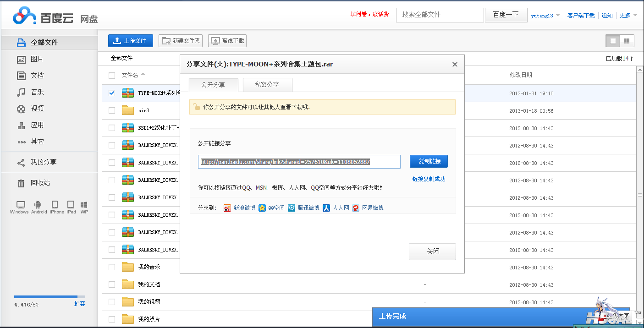The height and width of the screenshot is (328, 644).
Task: Click the share link text field
Action: click(x=299, y=162)
